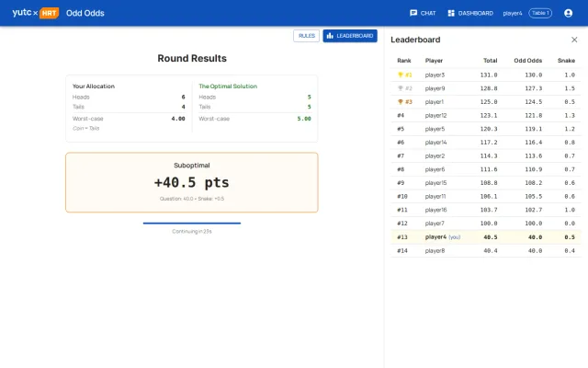Select player9 in the leaderboard
Image resolution: width=588 pixels, height=368 pixels.
[x=435, y=88]
